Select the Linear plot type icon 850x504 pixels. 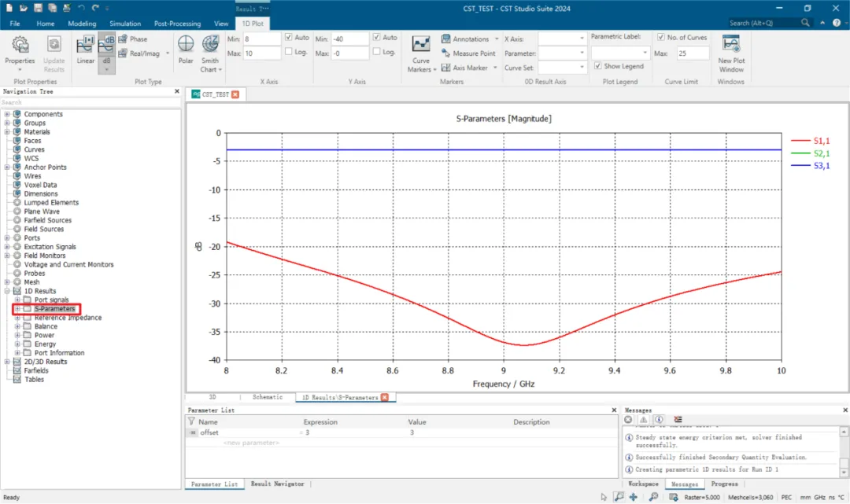[85, 44]
